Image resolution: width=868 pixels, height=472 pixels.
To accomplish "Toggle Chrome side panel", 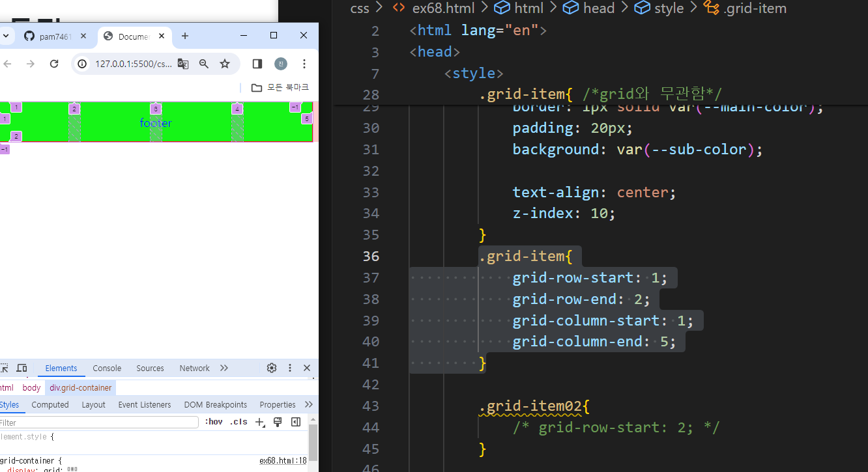I will tap(257, 64).
